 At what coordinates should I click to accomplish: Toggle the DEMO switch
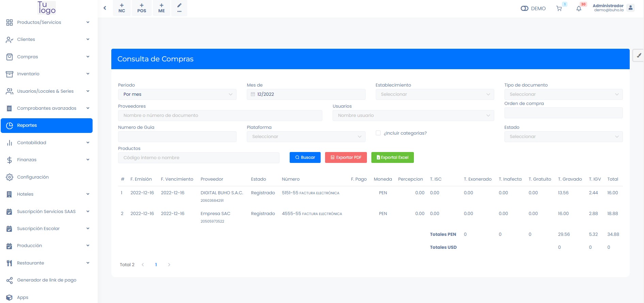pos(524,9)
